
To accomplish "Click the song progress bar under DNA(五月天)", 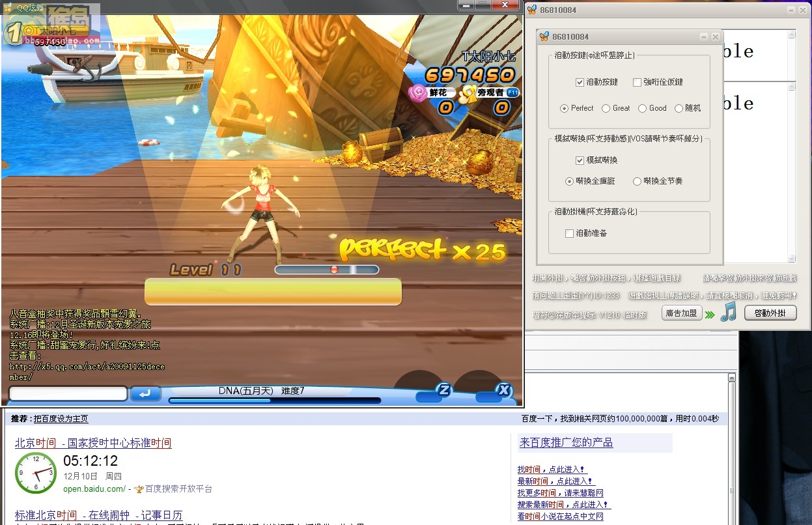I will point(274,401).
